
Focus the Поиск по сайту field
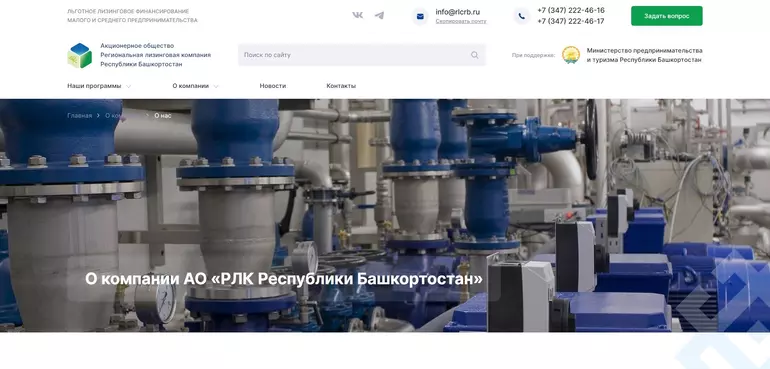point(362,55)
